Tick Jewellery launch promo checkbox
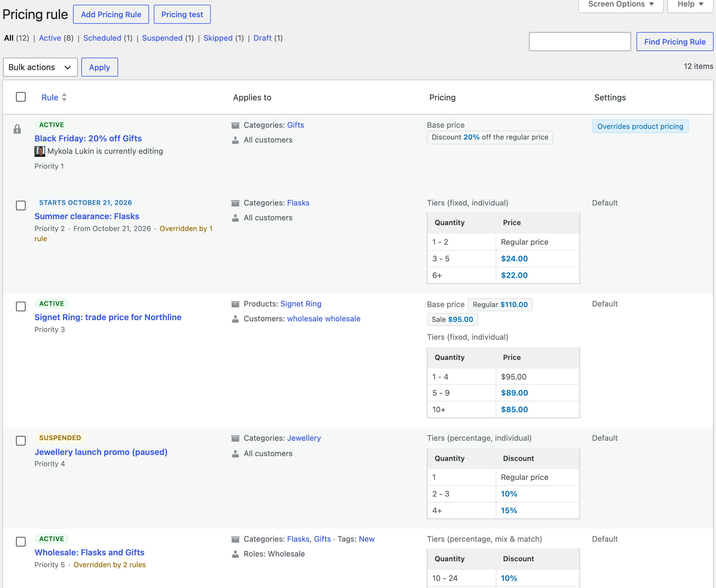 (x=21, y=440)
